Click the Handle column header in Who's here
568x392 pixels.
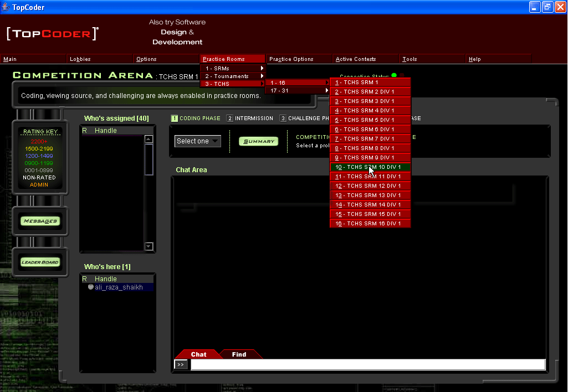(106, 279)
